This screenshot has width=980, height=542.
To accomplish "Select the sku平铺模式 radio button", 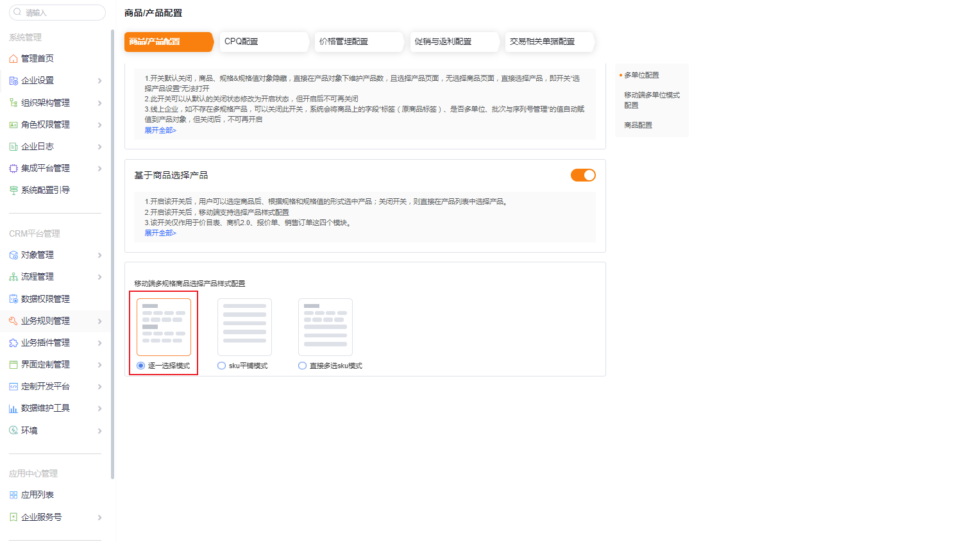I will 221,366.
